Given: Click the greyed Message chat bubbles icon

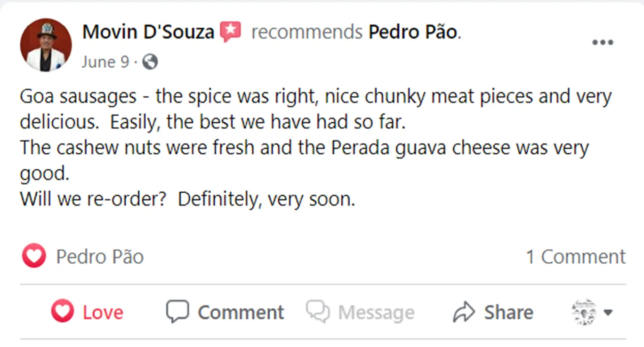Looking at the screenshot, I should 318,312.
